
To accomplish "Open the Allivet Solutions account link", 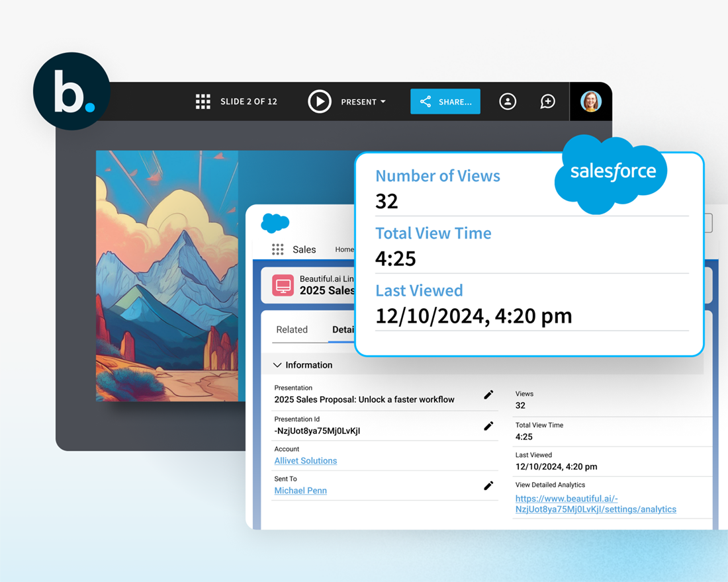I will point(306,460).
